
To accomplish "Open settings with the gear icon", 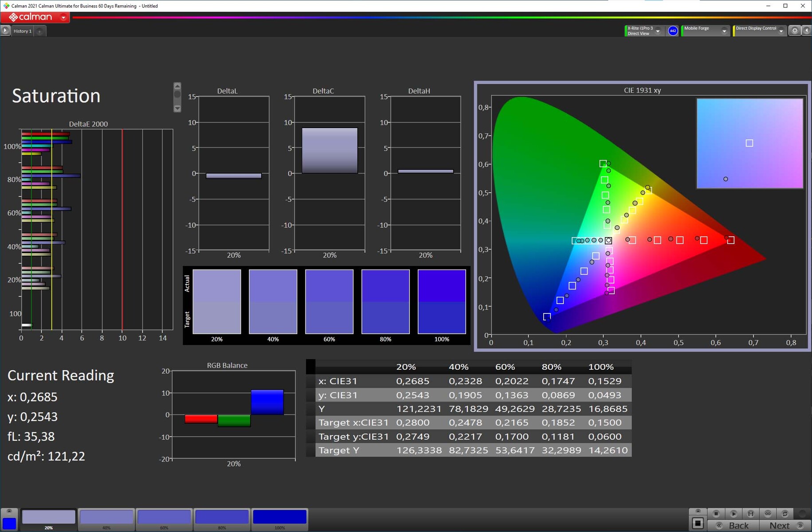I will [x=795, y=31].
